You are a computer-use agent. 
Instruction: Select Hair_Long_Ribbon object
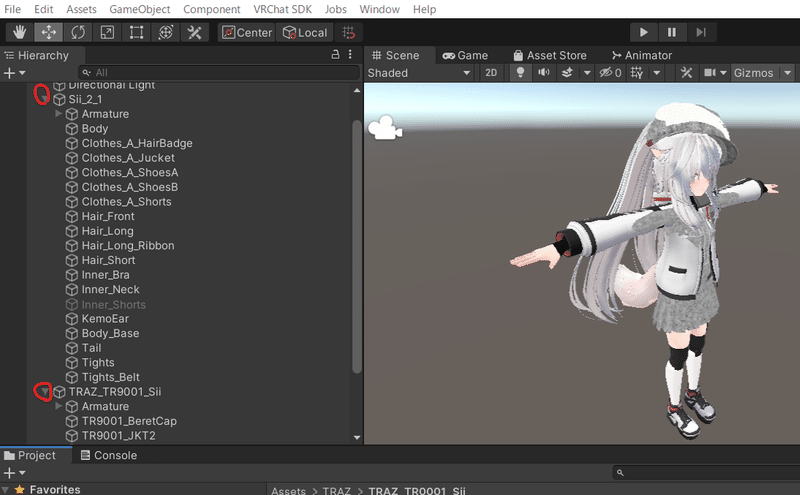pyautogui.click(x=128, y=245)
